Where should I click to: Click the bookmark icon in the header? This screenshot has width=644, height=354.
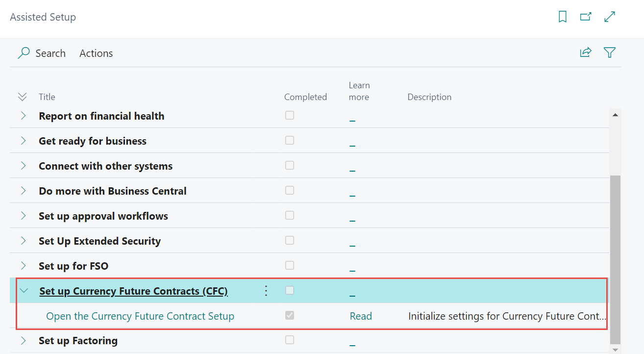563,17
